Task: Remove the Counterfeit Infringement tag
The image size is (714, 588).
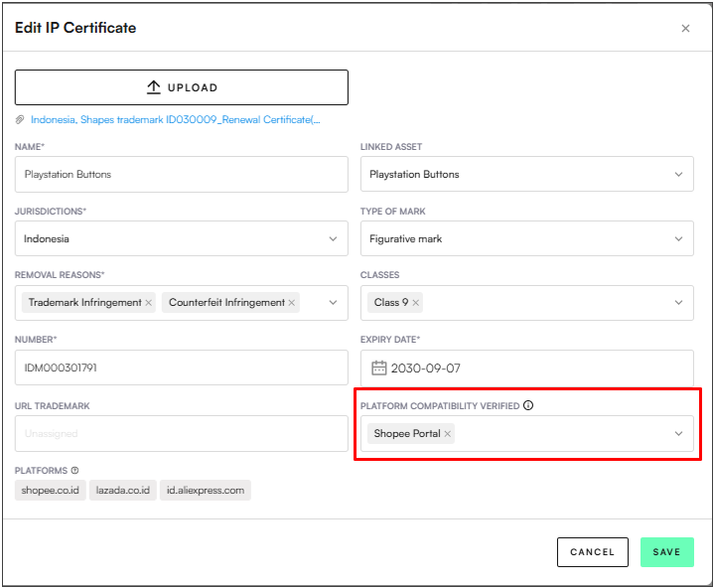Action: (292, 303)
